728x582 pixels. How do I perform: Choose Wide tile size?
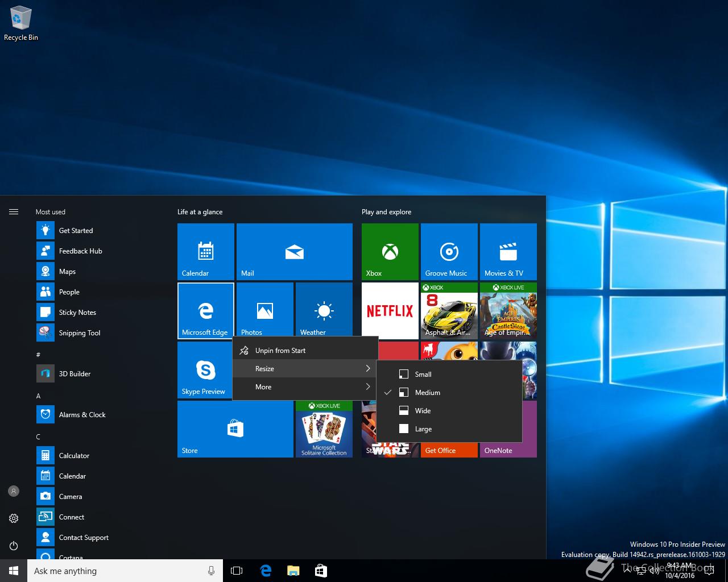(449, 411)
